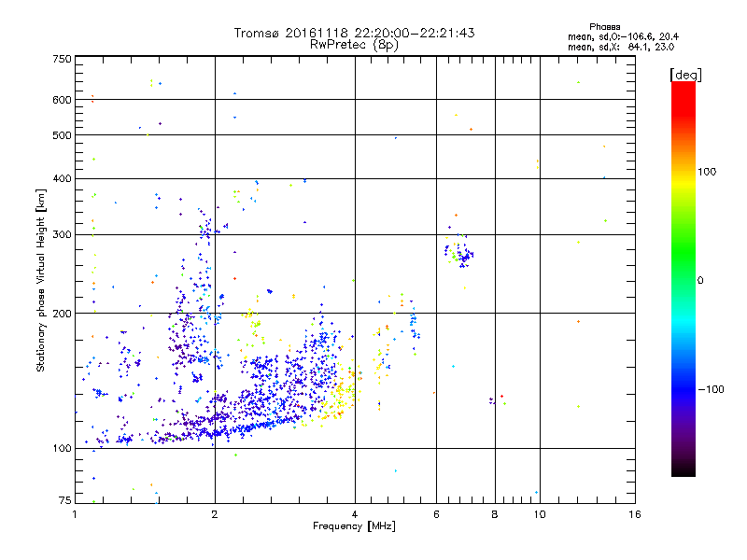The height and width of the screenshot is (560, 747).
Task: Click the 'mean, sd,X: 84.1, 23.0' line
Action: click(x=621, y=47)
